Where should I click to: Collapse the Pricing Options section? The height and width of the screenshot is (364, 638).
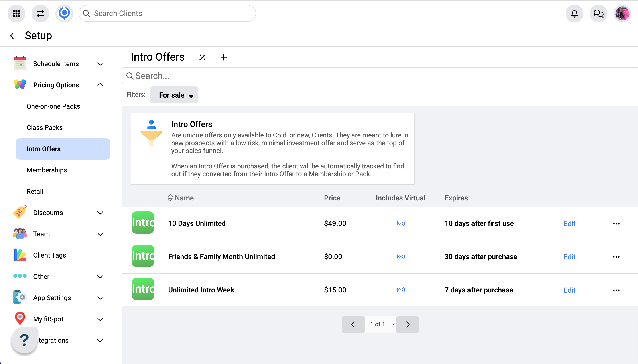tap(100, 85)
